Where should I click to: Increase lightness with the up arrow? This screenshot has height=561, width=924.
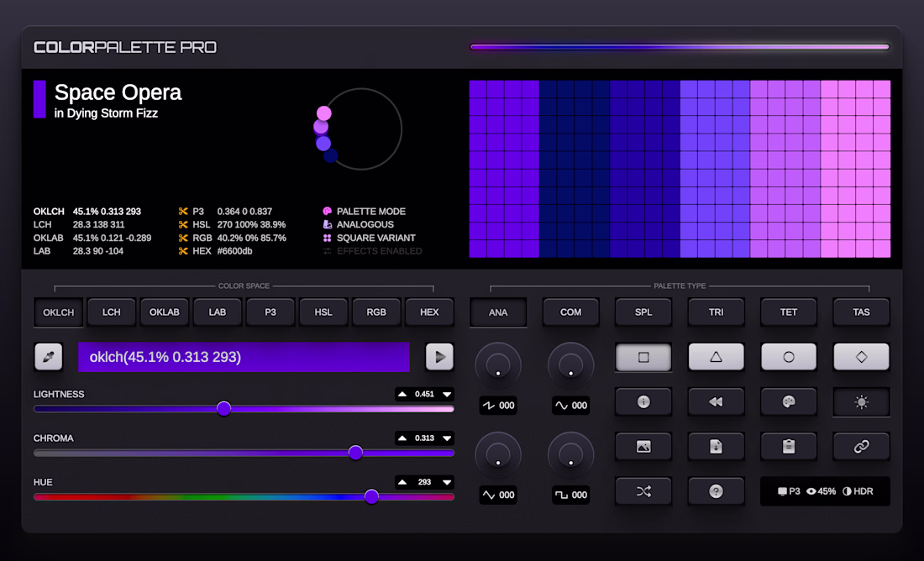(x=402, y=394)
